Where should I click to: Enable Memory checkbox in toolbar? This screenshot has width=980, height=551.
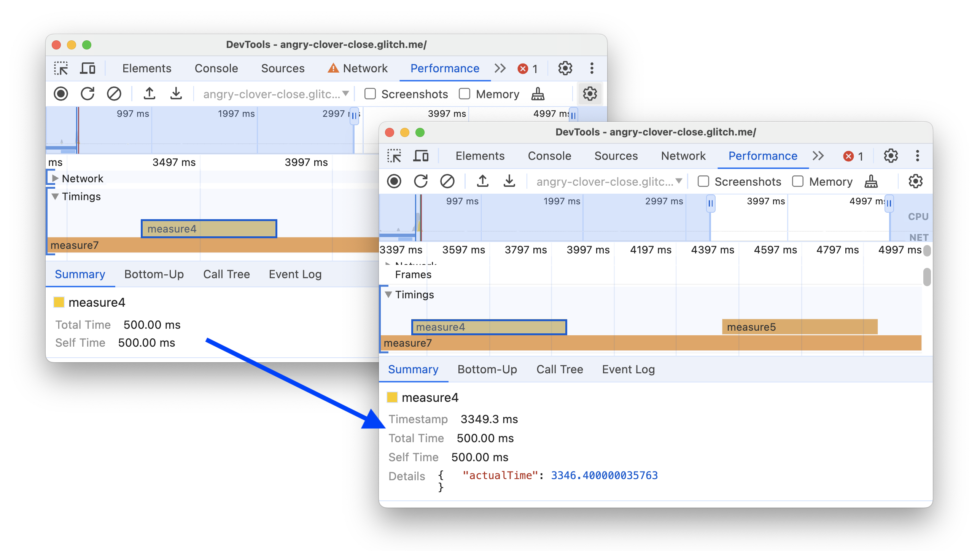coord(798,182)
